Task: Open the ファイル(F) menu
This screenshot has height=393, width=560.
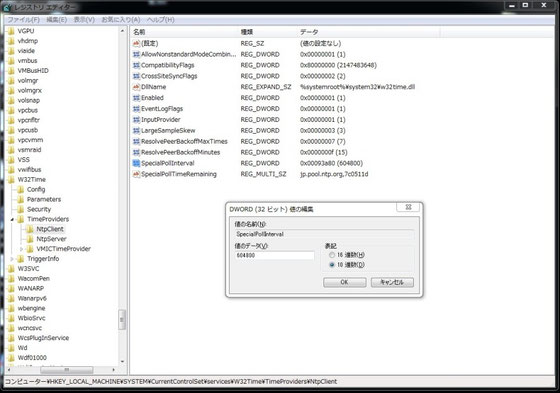Action: pos(24,20)
